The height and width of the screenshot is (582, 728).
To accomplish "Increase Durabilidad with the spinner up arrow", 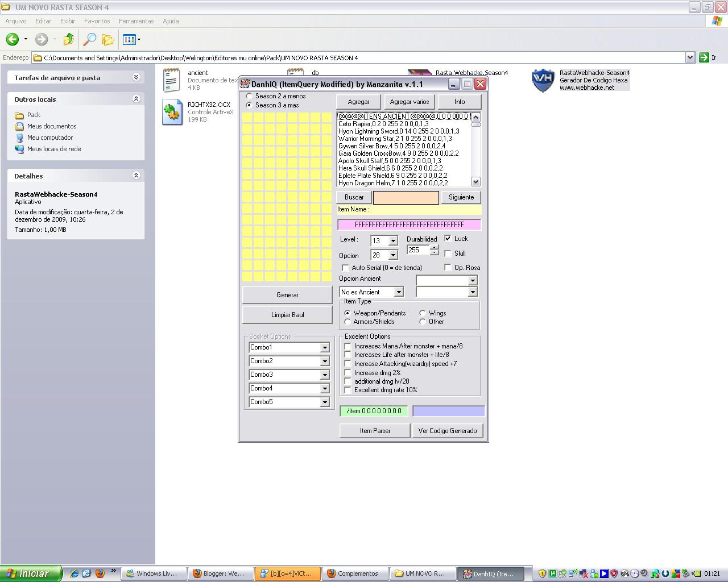I will click(435, 247).
